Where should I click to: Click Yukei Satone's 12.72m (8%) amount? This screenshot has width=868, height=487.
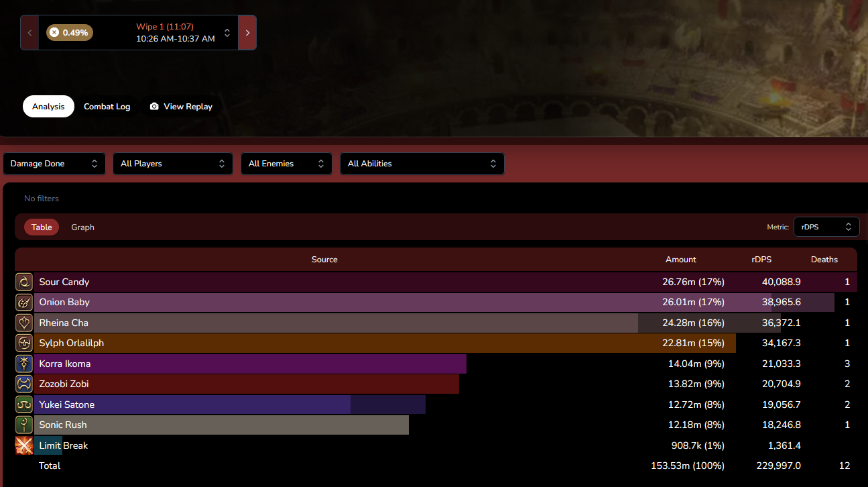[696, 404]
